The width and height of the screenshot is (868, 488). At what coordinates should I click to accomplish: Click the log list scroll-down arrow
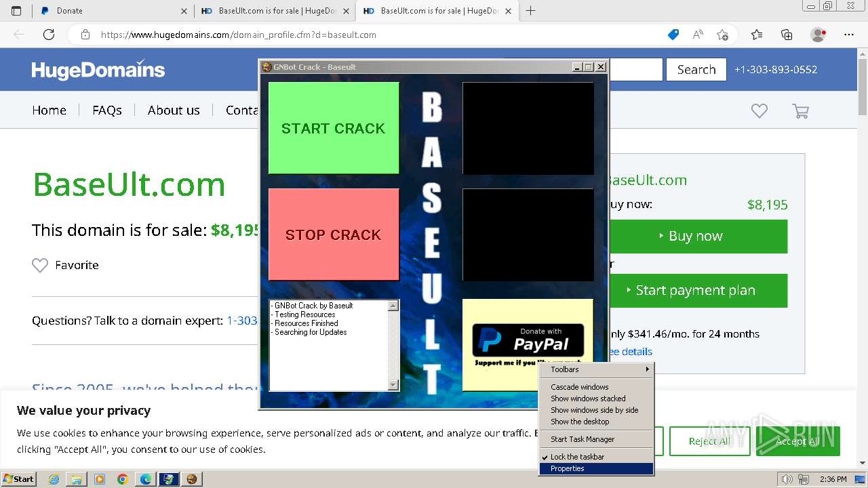pyautogui.click(x=393, y=385)
